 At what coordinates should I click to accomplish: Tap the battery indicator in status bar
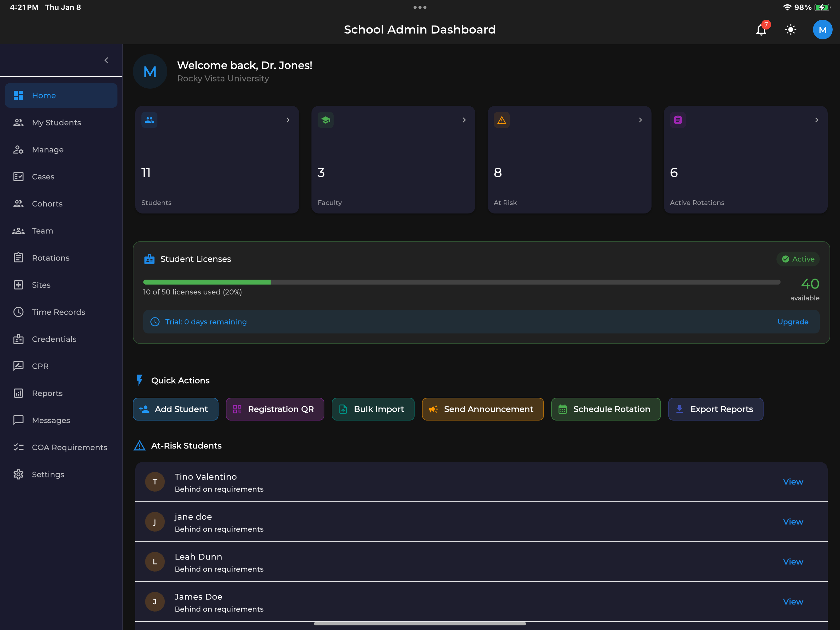click(822, 7)
